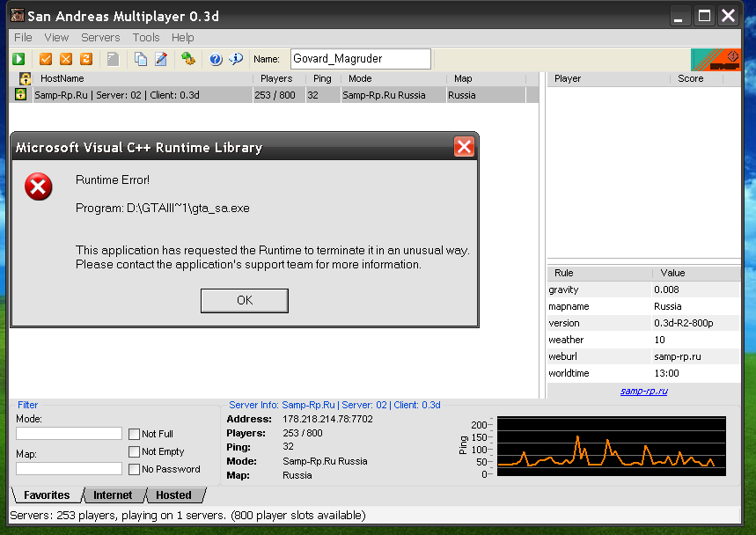The width and height of the screenshot is (756, 535).
Task: Click the address '178.218.214.78:7702'
Action: click(x=327, y=419)
